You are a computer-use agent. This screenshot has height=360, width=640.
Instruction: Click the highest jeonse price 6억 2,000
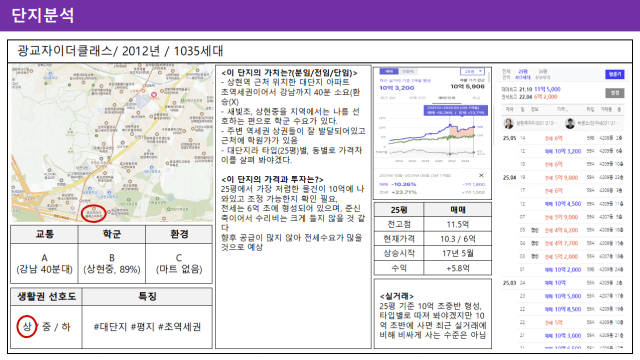tap(546, 97)
